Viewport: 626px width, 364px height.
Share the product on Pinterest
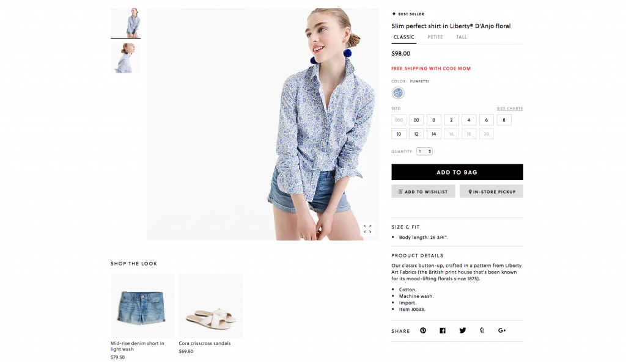point(423,330)
